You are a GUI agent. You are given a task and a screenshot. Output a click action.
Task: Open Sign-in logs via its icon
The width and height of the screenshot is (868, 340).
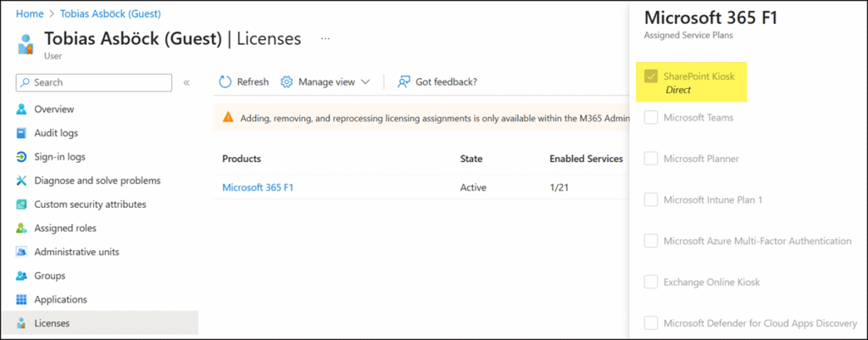[22, 157]
